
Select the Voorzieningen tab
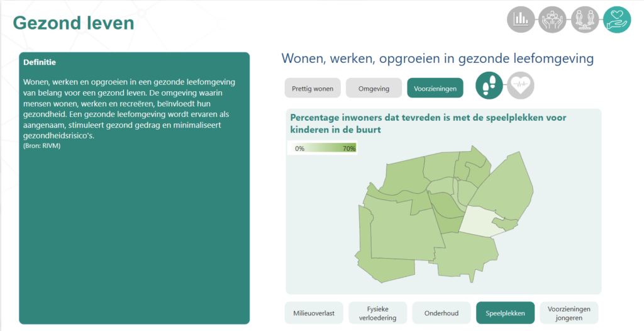click(435, 88)
